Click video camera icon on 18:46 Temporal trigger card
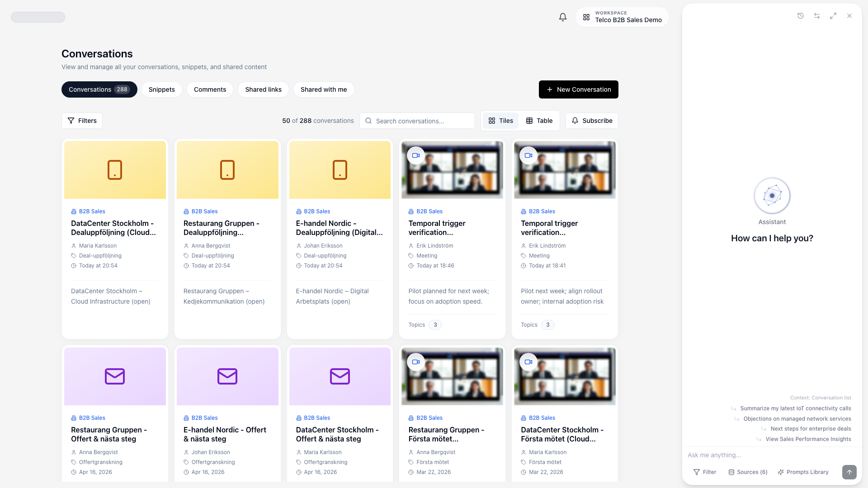The width and height of the screenshot is (868, 488). (416, 155)
